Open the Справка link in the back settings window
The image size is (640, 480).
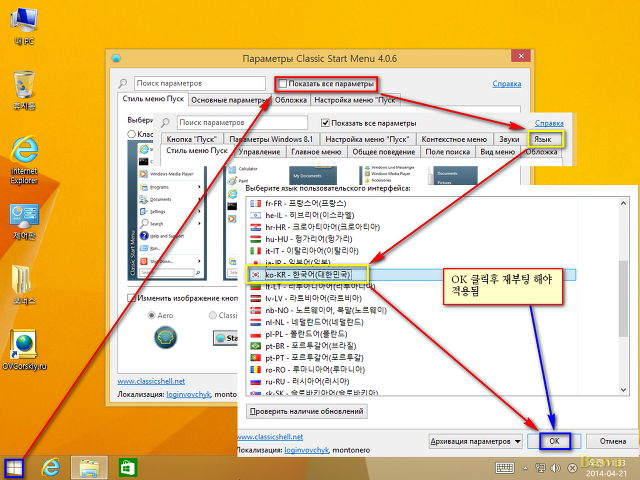(507, 84)
